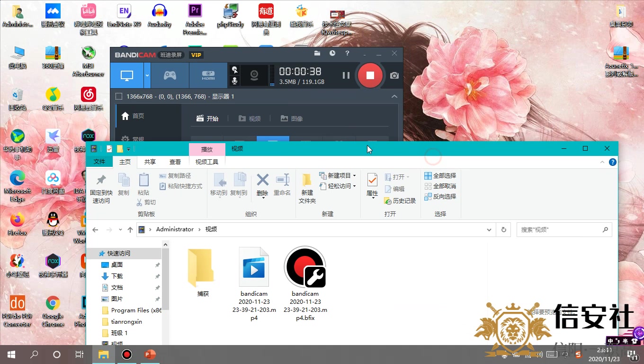
Task: Collapse the Explorer ribbon chevron
Action: coord(602,162)
